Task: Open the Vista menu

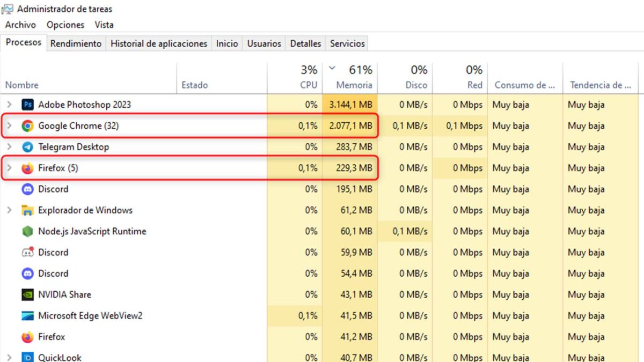Action: tap(104, 25)
